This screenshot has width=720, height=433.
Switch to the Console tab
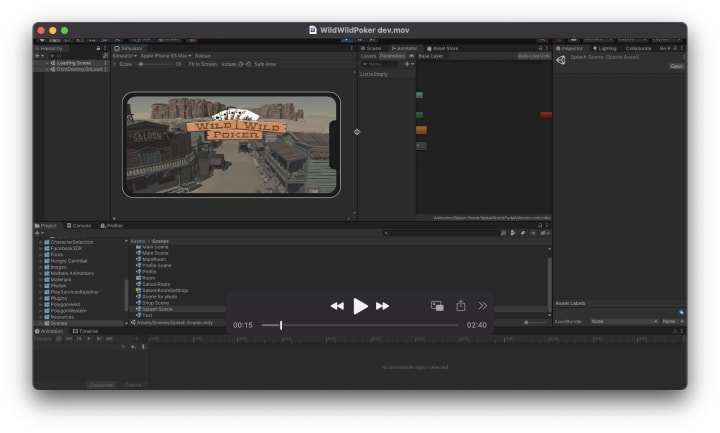pyautogui.click(x=79, y=226)
